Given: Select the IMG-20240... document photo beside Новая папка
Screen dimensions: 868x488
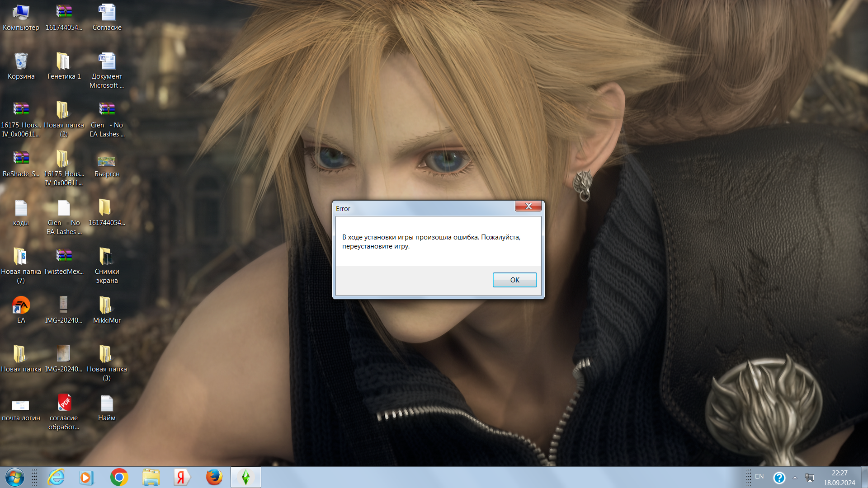Looking at the screenshot, I should point(64,359).
